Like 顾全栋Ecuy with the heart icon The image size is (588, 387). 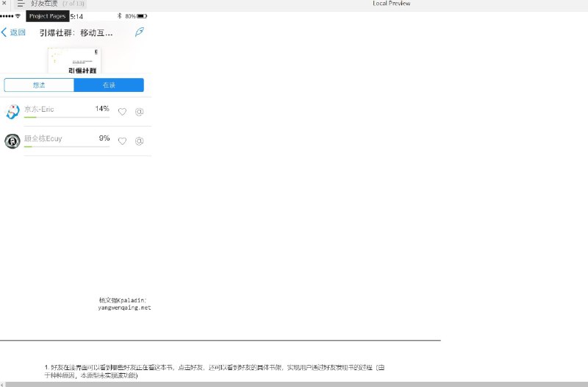pos(122,141)
